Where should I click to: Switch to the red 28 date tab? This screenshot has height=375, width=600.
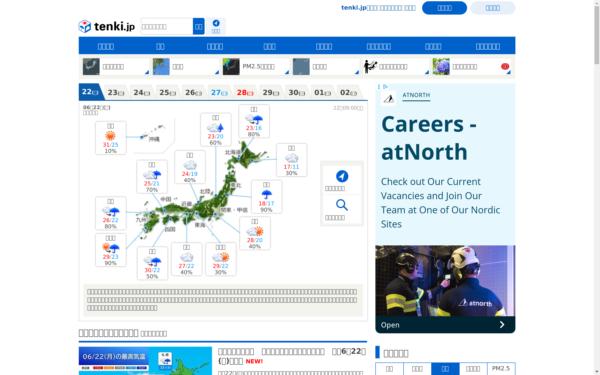click(x=245, y=93)
